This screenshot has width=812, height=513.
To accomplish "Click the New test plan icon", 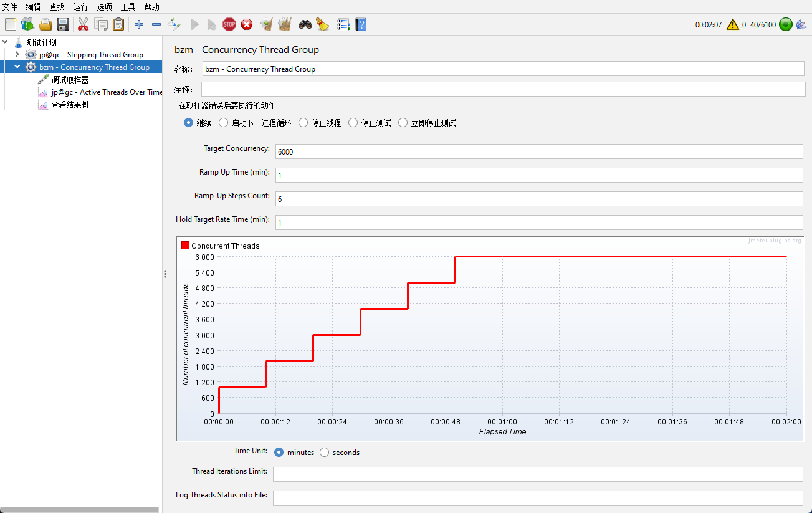I will coord(11,24).
